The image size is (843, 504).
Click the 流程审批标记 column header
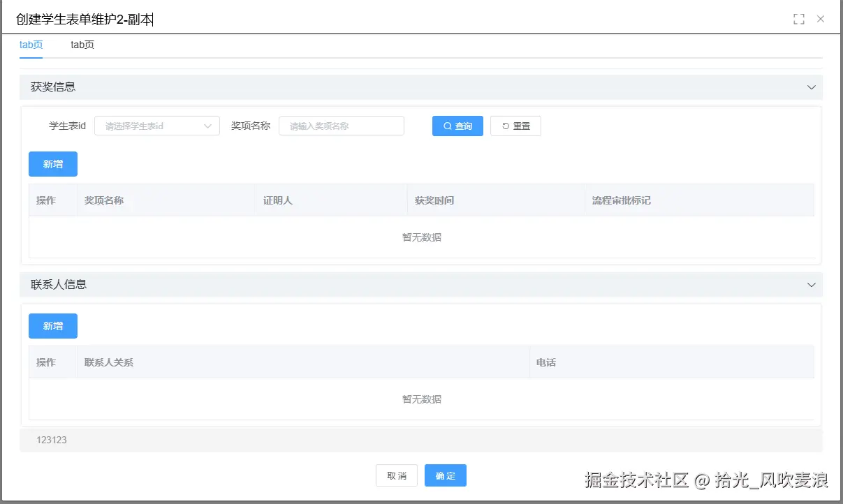(x=699, y=200)
